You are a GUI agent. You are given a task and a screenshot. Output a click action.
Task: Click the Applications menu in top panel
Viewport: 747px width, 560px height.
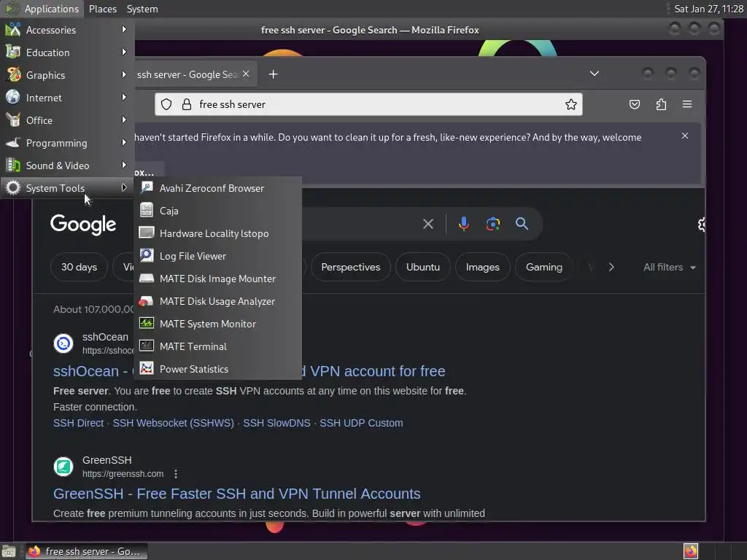pos(42,9)
